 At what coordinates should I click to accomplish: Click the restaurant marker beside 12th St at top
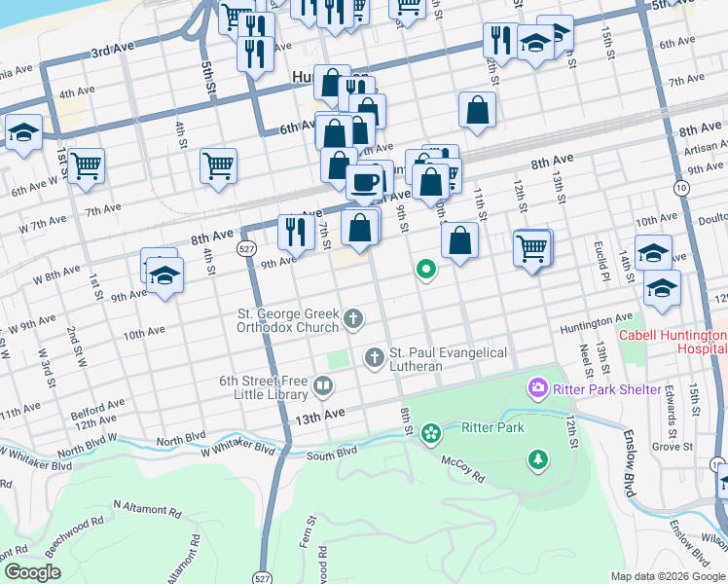tap(501, 42)
